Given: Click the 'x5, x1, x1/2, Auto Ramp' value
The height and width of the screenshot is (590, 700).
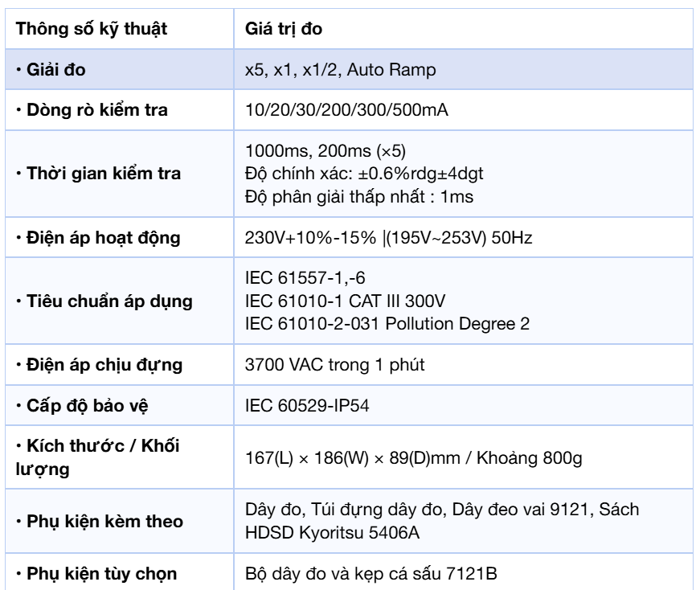Looking at the screenshot, I should (x=340, y=70).
